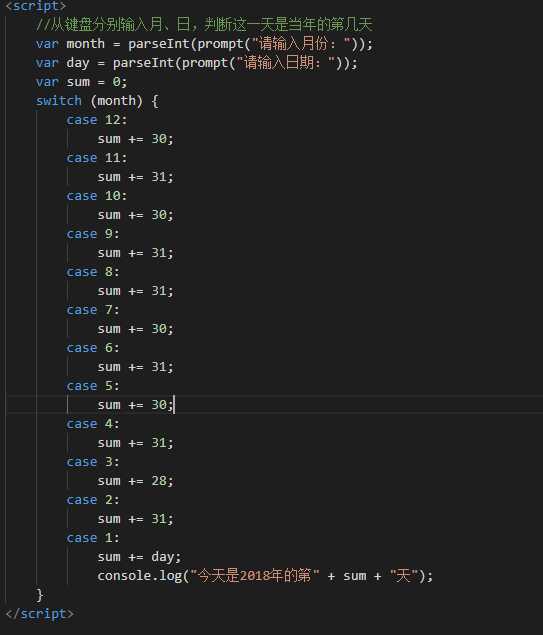
Task: Click the 'case 12:' label
Action: pyautogui.click(x=97, y=120)
